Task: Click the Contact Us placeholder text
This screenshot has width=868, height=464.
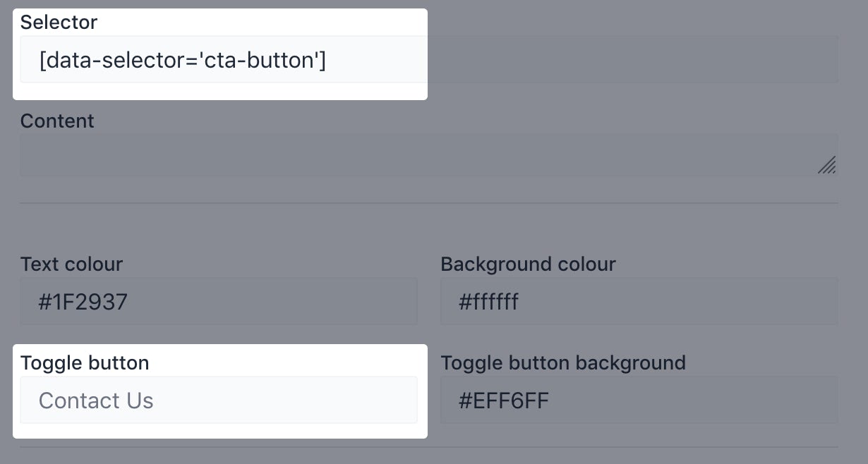Action: coord(96,401)
